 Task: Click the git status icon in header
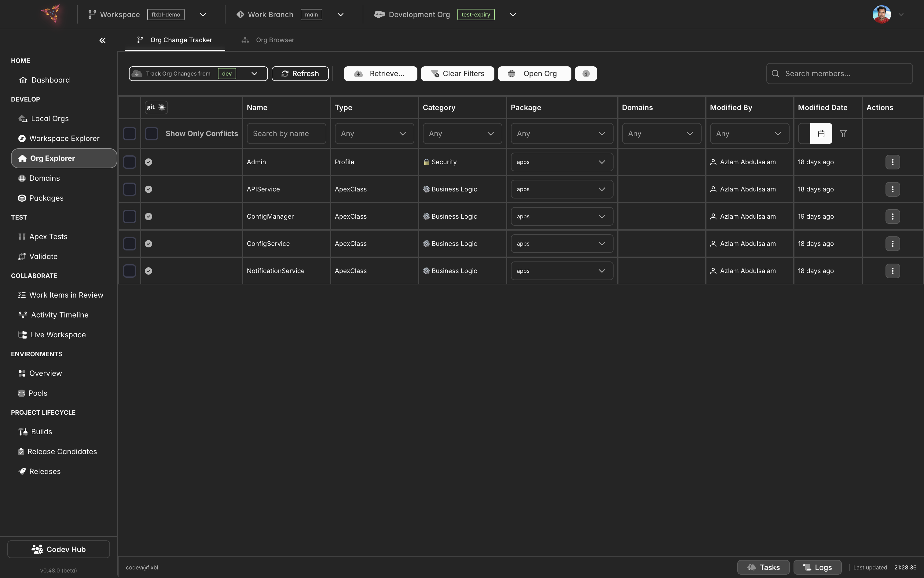point(156,107)
